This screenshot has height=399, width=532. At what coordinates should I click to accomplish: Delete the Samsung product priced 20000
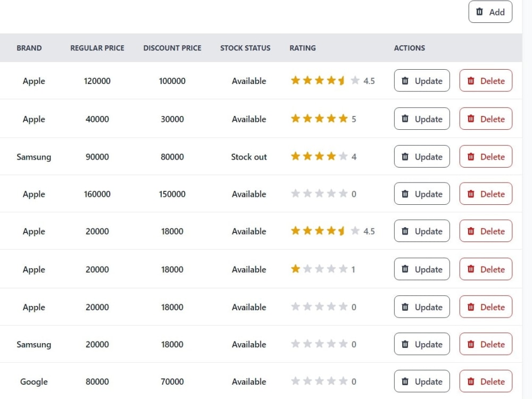click(486, 344)
